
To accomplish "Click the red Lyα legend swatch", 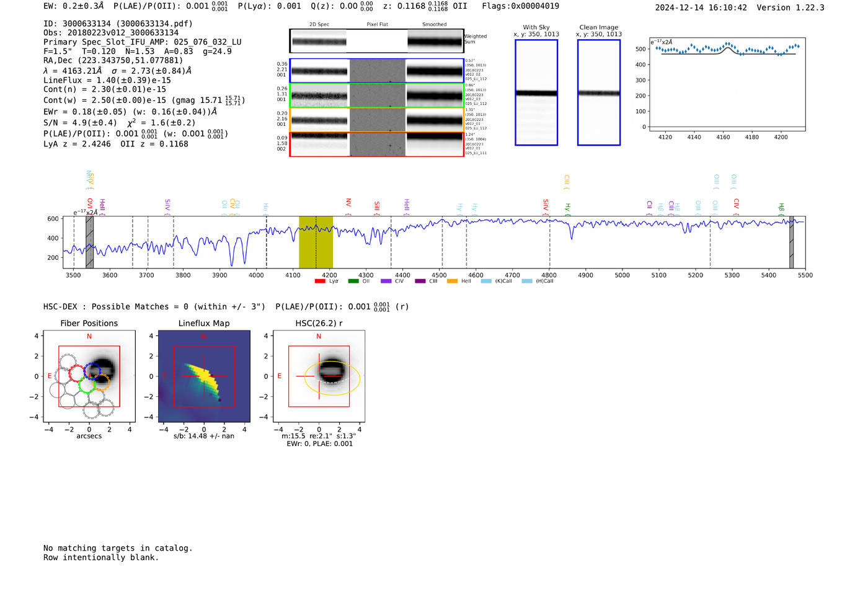I will coord(320,282).
